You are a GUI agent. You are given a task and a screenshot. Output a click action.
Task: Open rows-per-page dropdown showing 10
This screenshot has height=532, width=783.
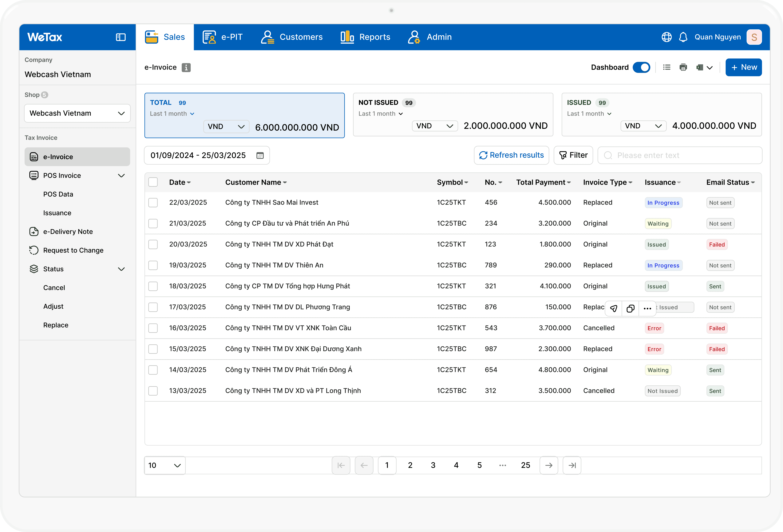(164, 465)
